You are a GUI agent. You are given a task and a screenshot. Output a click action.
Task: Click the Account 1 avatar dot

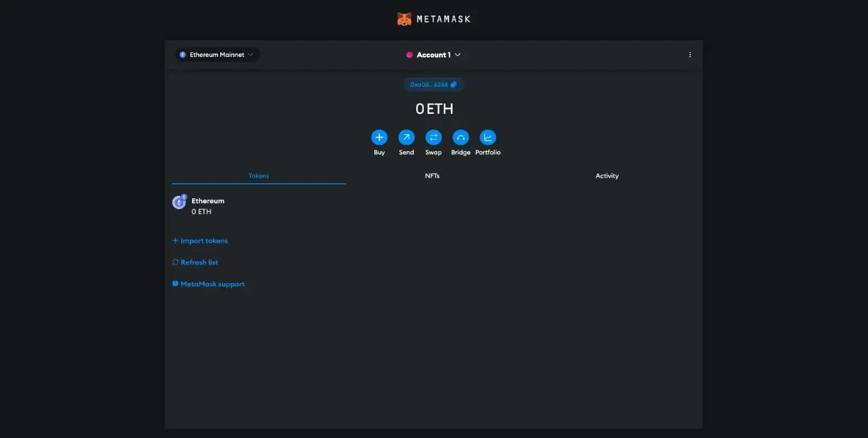[x=410, y=55]
